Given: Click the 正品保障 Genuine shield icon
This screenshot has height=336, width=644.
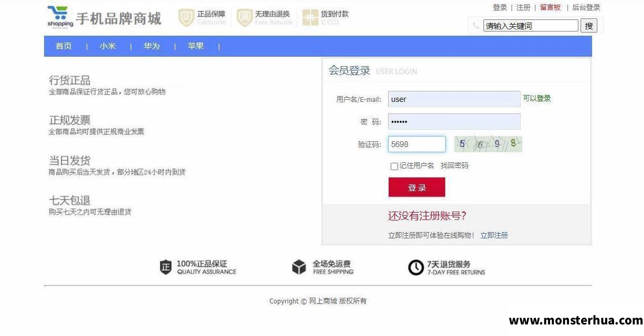Looking at the screenshot, I should click(x=186, y=18).
